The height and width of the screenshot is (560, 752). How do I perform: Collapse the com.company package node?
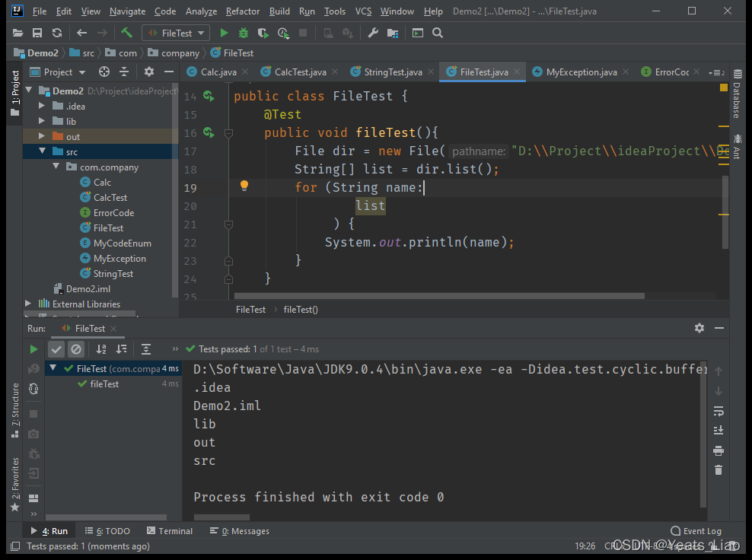pos(56,167)
